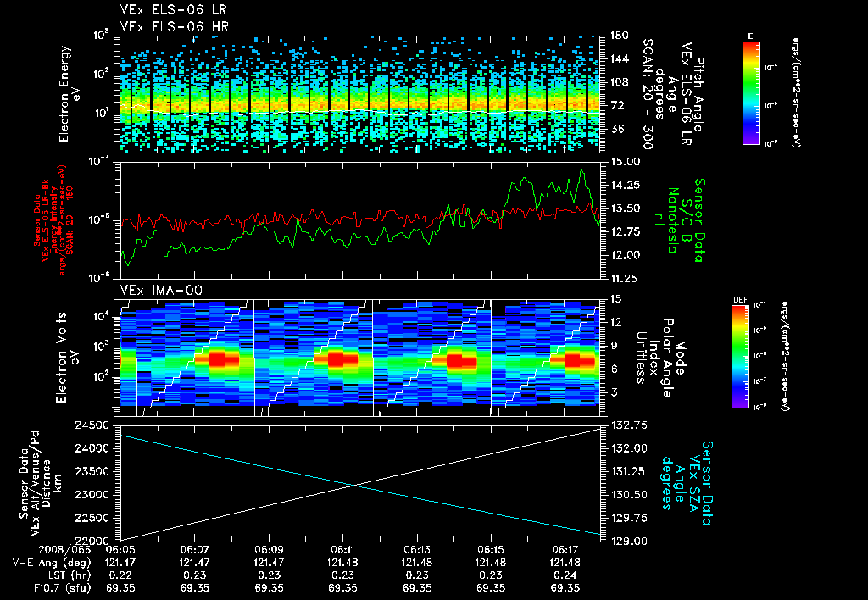Click the 'VEx IMA-00' panel label
The width and height of the screenshot is (868, 600).
tap(161, 291)
